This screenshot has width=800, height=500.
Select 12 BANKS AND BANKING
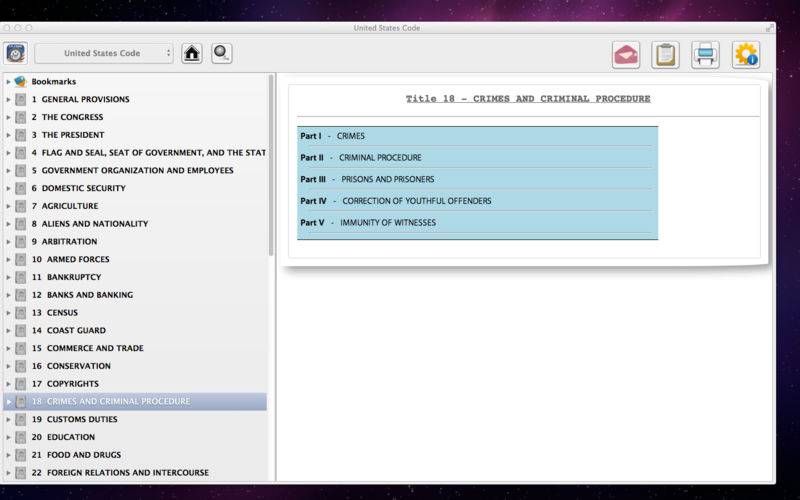[x=82, y=295]
